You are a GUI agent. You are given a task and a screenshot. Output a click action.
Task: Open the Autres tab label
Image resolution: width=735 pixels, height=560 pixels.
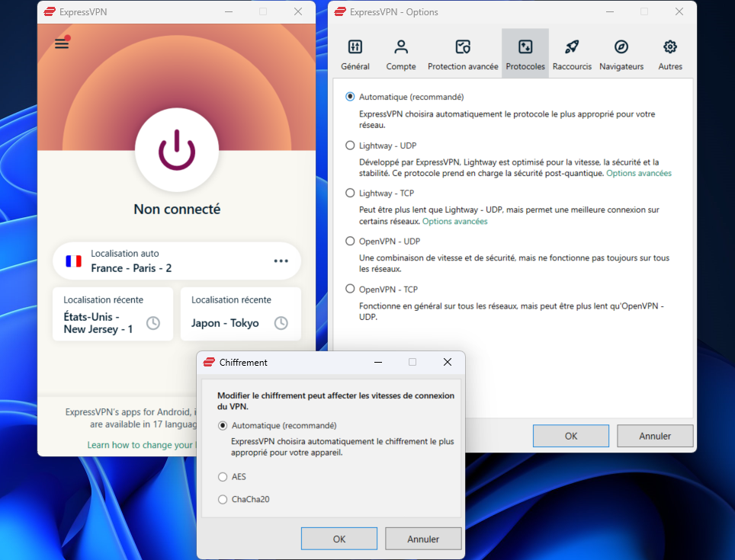coord(670,66)
